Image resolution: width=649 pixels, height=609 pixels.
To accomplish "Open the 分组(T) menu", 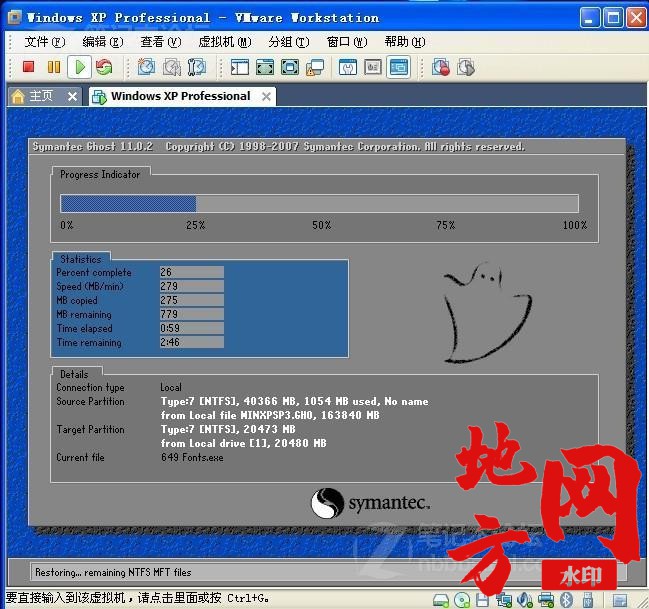I will (288, 42).
